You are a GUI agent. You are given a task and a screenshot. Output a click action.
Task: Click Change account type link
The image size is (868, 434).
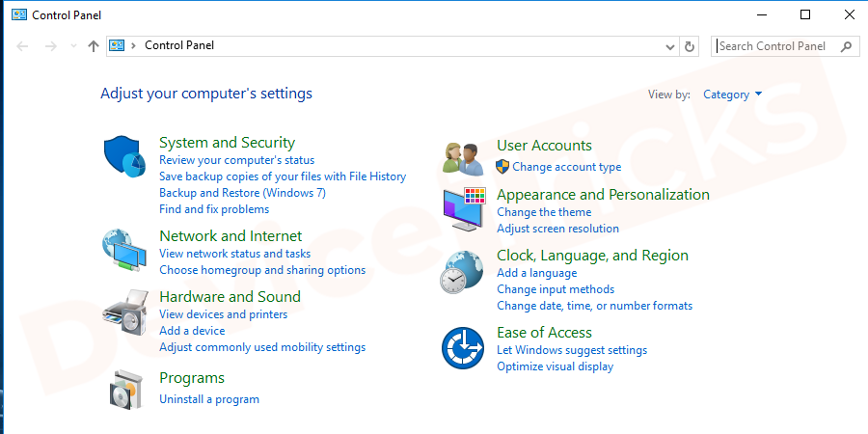pyautogui.click(x=566, y=167)
